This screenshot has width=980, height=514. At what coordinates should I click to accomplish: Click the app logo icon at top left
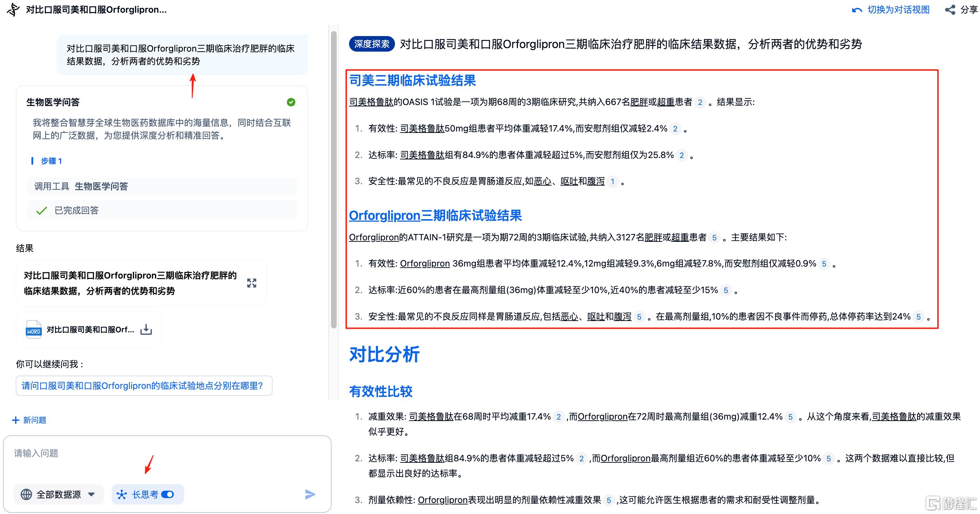coord(14,10)
